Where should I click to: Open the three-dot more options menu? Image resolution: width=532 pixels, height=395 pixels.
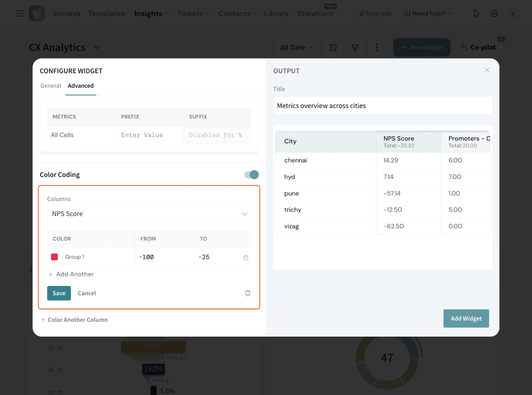[x=377, y=48]
